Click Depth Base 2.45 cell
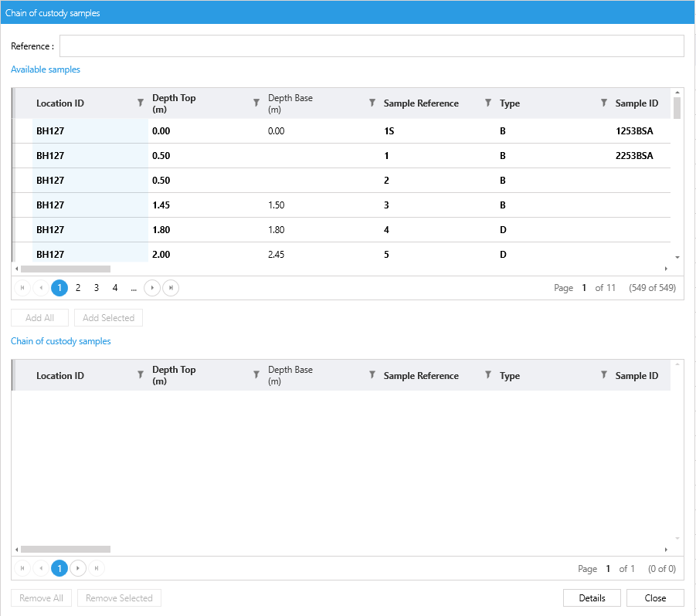 322,255
